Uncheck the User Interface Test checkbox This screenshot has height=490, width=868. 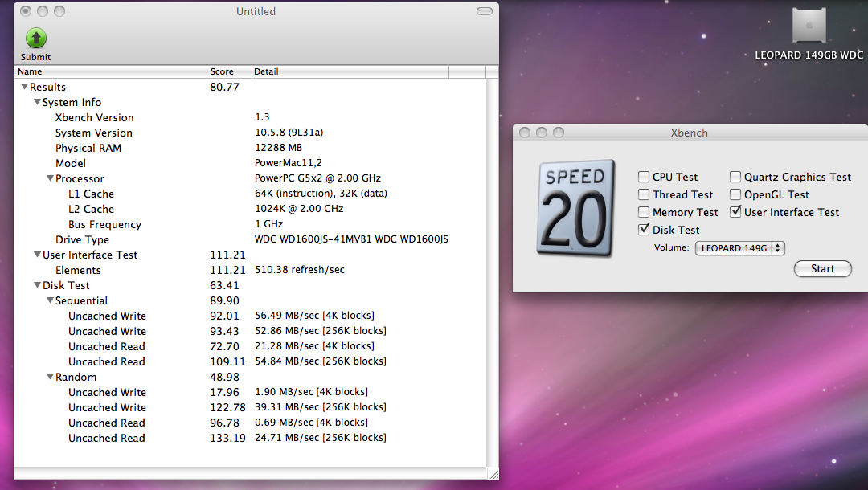pyautogui.click(x=735, y=212)
